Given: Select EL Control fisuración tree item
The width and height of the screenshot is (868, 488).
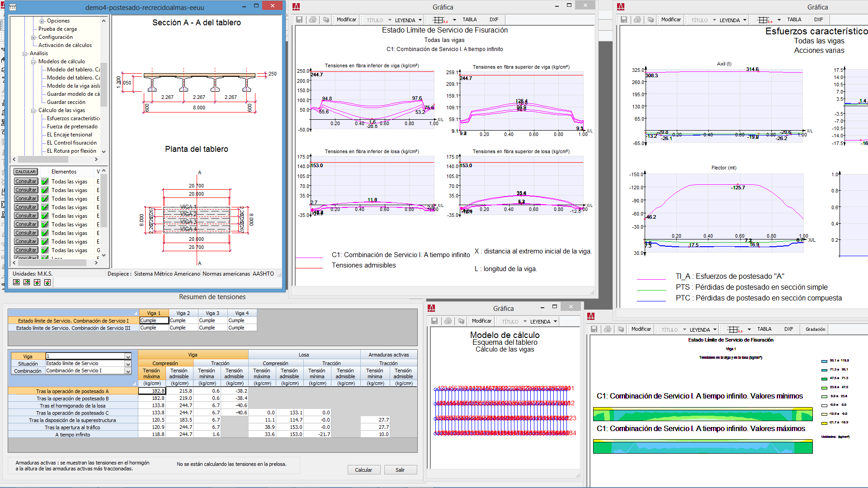Looking at the screenshot, I should tap(71, 143).
